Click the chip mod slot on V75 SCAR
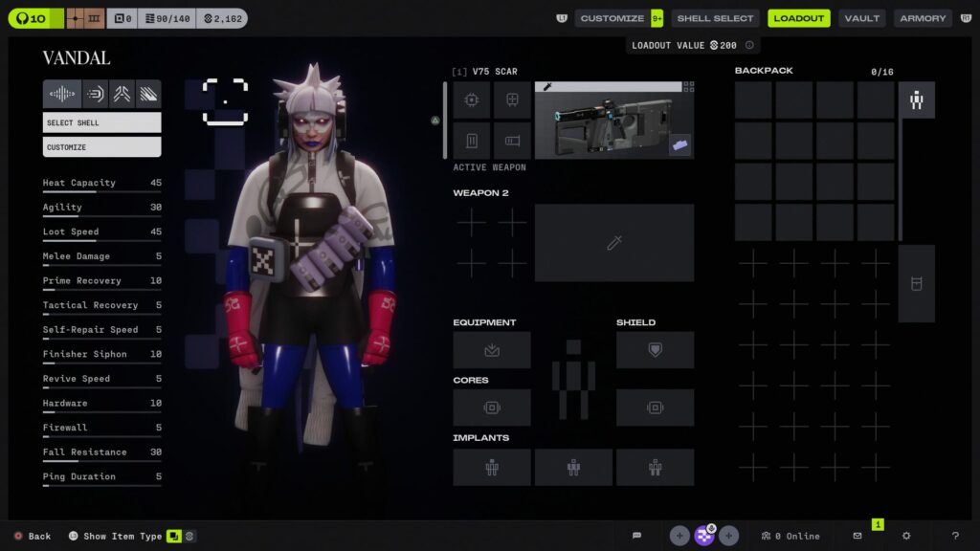980x551 pixels. pos(471,99)
